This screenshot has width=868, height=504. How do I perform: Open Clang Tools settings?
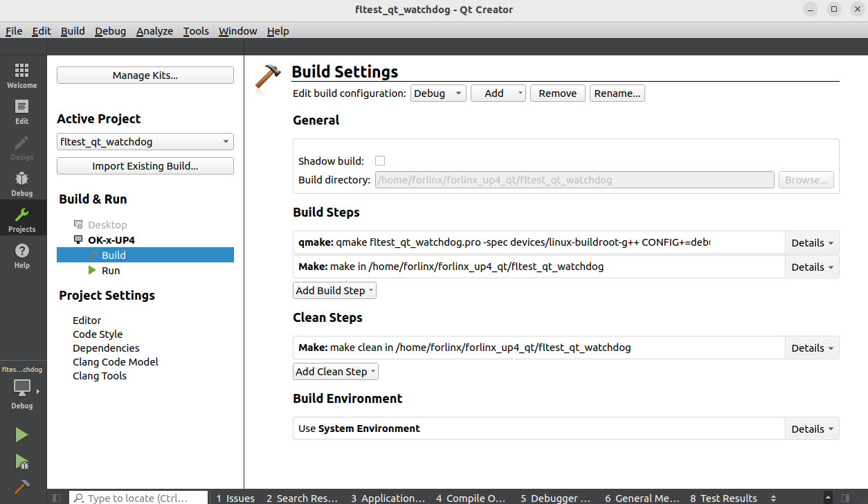click(100, 376)
